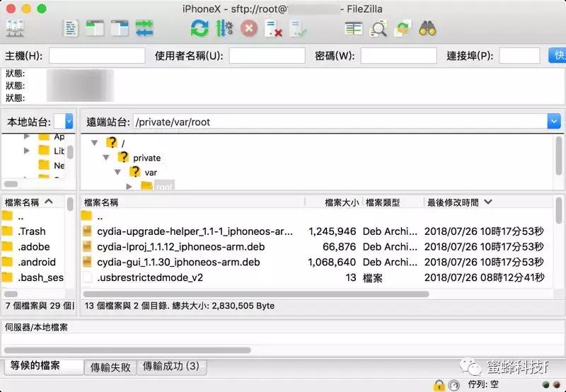The height and width of the screenshot is (392, 566).
Task: Select the cydia-upgrade-helper deb file icon
Action: coord(87,231)
